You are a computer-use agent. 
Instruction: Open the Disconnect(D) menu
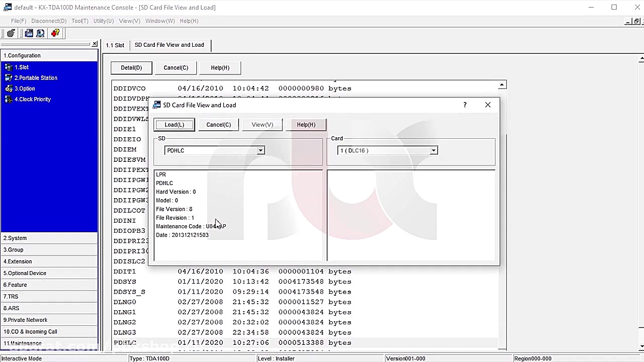click(49, 21)
